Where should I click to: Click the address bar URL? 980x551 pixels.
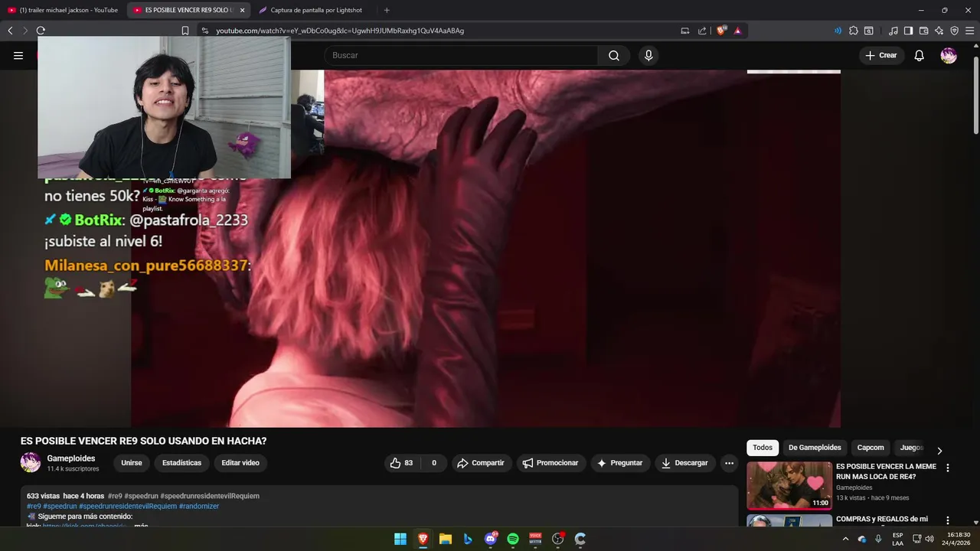[x=340, y=31]
